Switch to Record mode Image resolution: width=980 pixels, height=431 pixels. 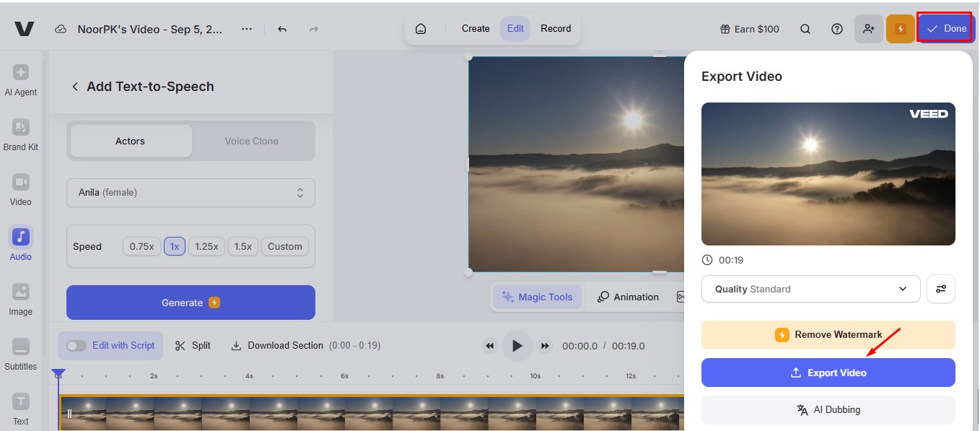pyautogui.click(x=556, y=29)
